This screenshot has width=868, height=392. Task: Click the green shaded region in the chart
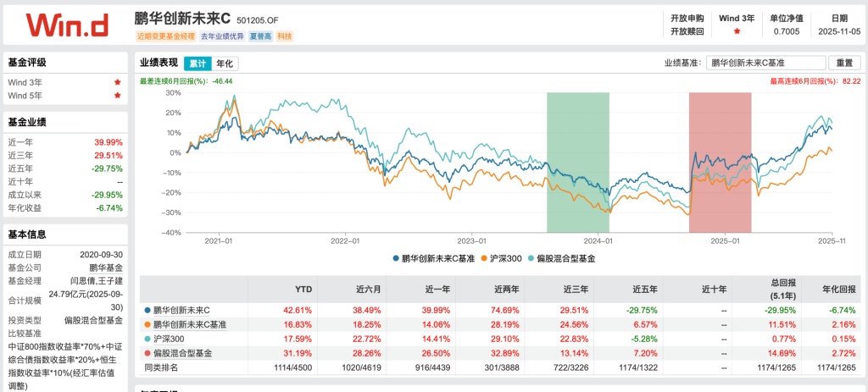578,161
